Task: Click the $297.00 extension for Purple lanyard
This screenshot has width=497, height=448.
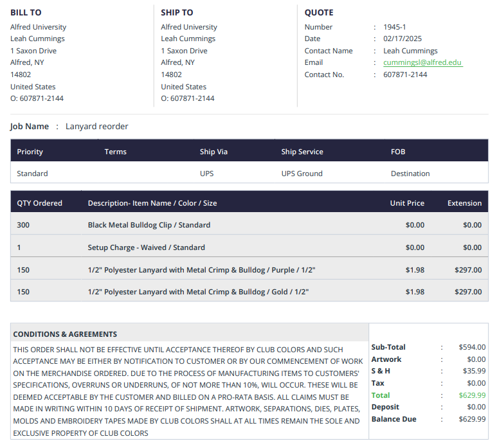Action: tap(468, 270)
